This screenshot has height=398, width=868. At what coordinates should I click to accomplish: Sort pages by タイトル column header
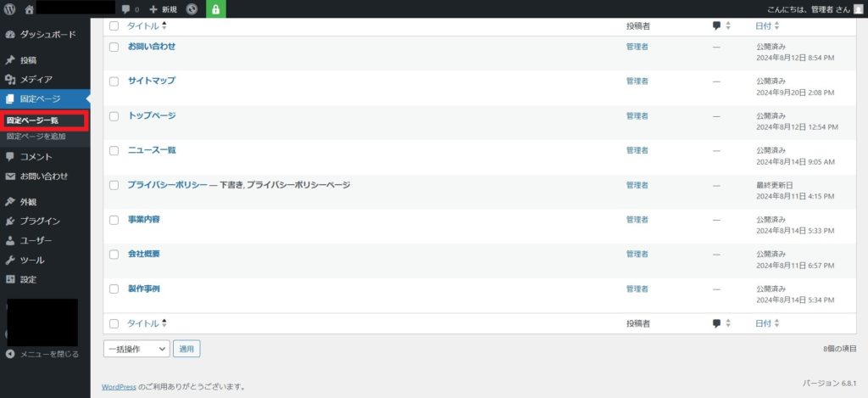coord(142,26)
